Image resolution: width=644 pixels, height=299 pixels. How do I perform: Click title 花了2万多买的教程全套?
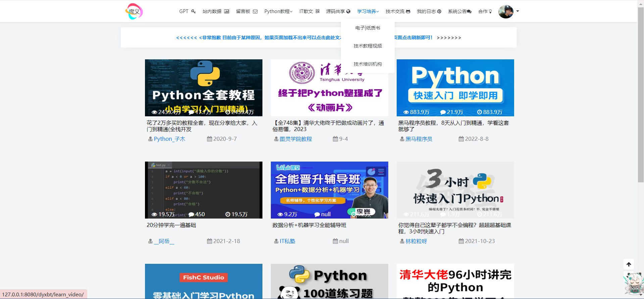pos(202,126)
